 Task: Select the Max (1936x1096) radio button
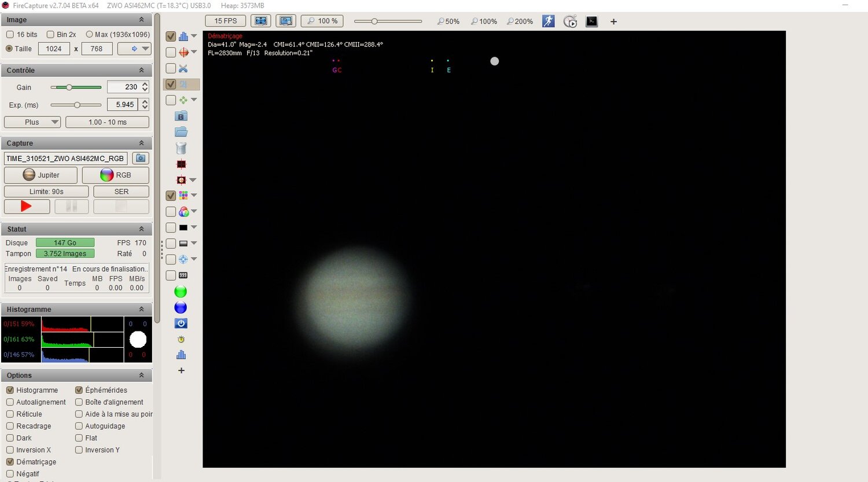(89, 35)
